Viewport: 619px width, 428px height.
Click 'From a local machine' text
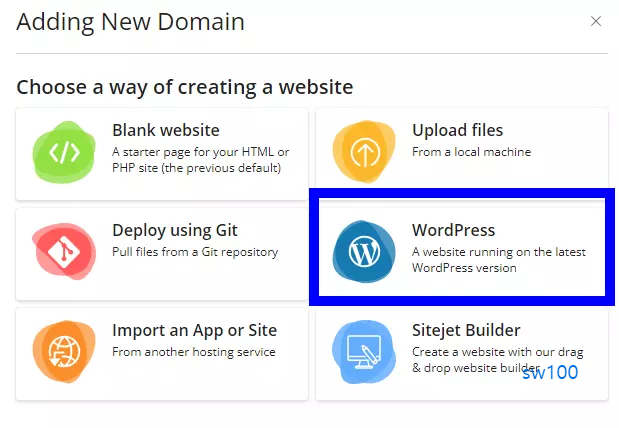point(471,152)
